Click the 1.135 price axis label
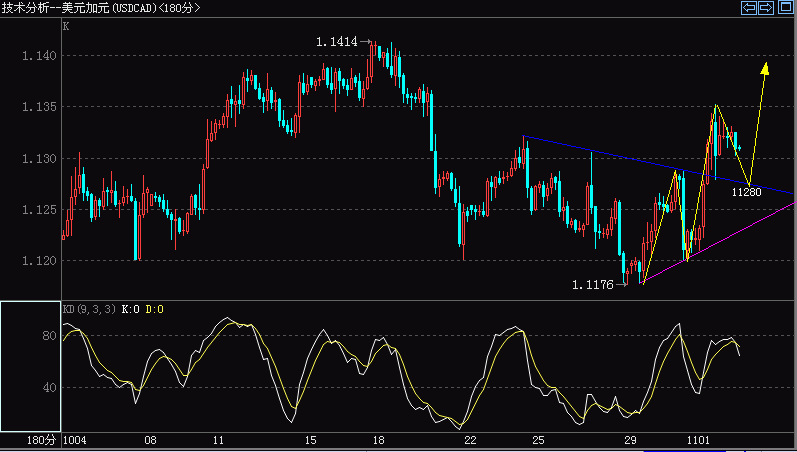797x452 pixels. click(39, 107)
